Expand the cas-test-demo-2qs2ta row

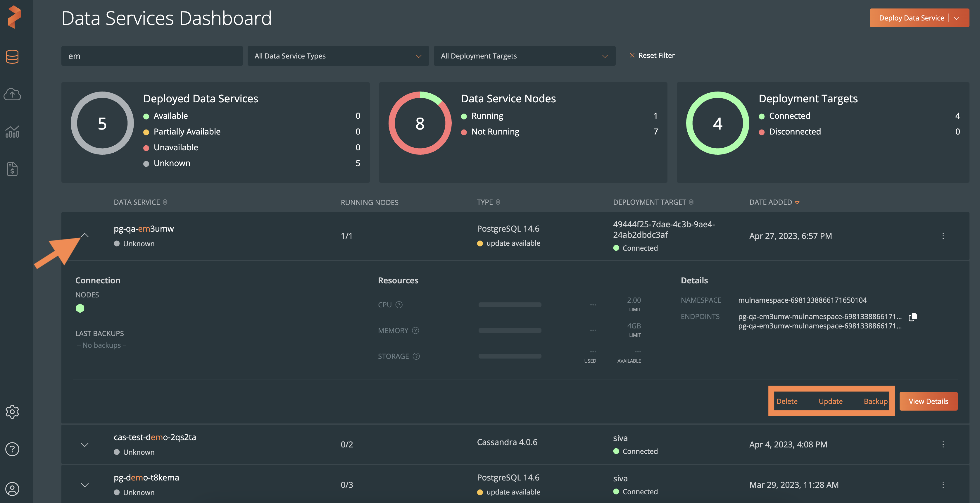[x=85, y=445]
